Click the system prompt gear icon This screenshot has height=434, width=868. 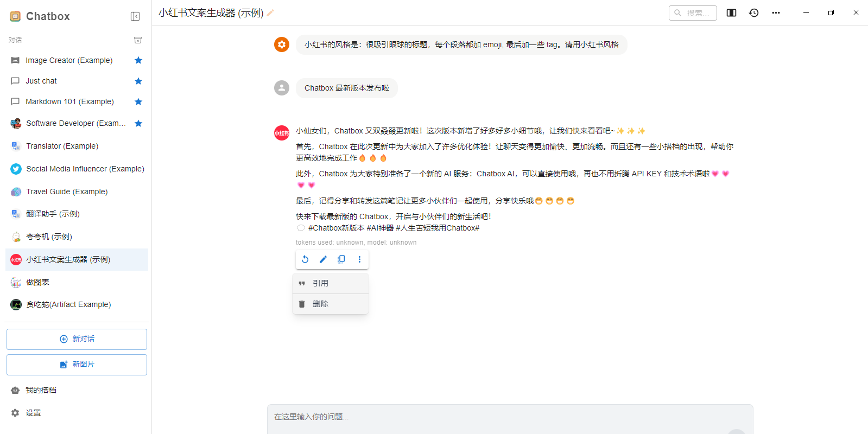pos(281,44)
